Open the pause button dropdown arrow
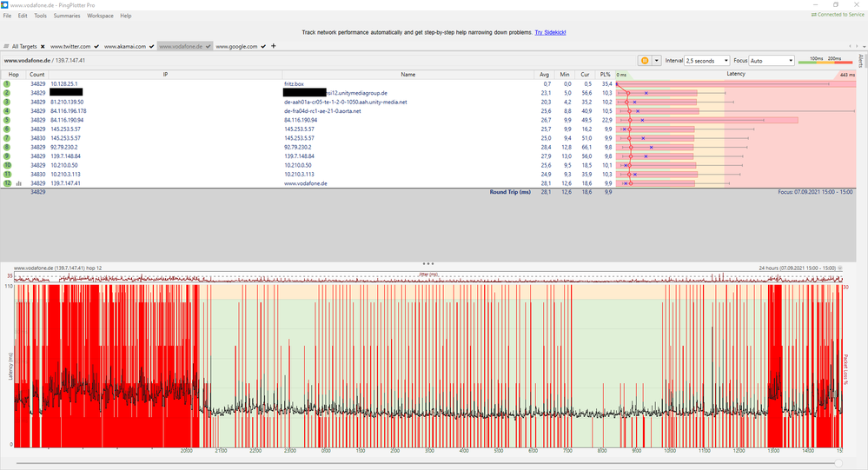The width and height of the screenshot is (868, 470). (x=657, y=60)
